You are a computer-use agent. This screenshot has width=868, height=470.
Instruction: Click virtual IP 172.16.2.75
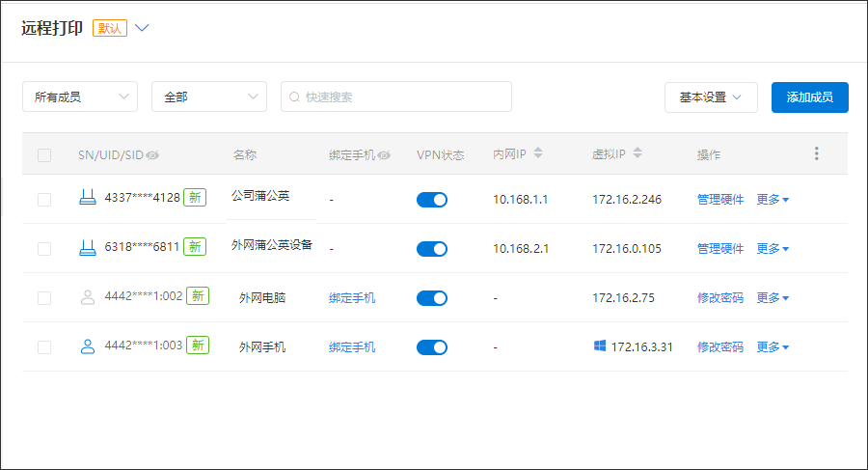(x=623, y=298)
